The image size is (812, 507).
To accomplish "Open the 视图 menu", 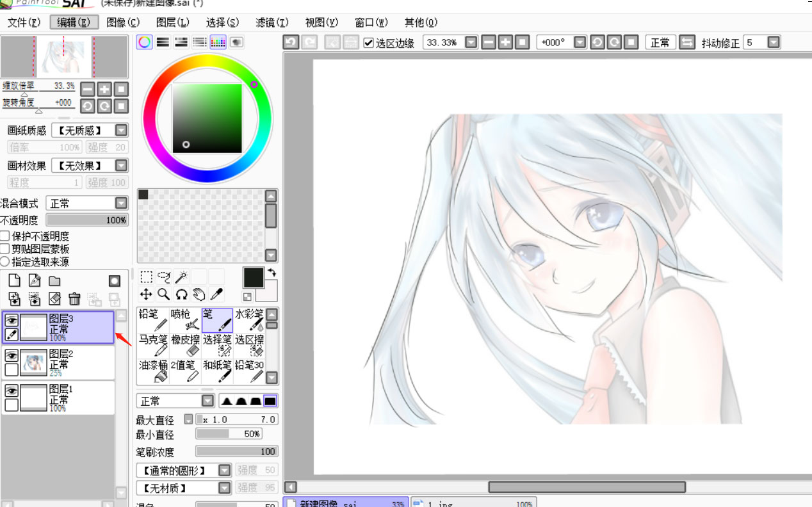I will (x=321, y=22).
